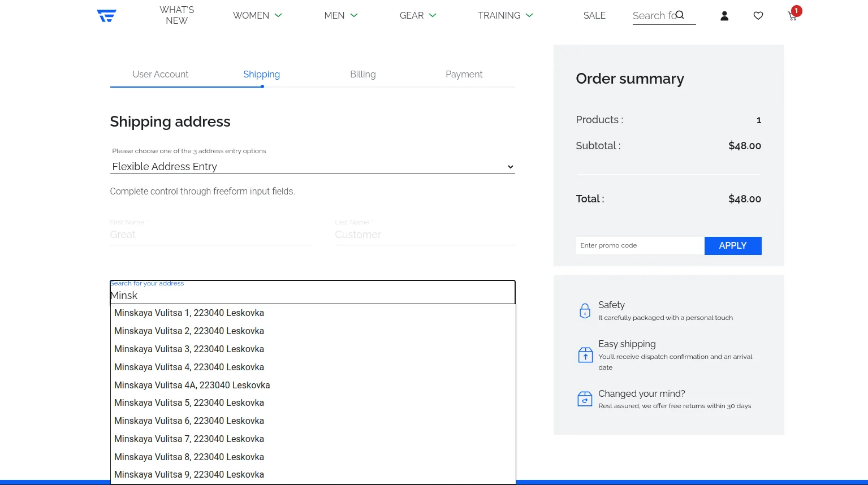Click the search magnifier icon
Screen dimensions: 868x485
pos(680,15)
